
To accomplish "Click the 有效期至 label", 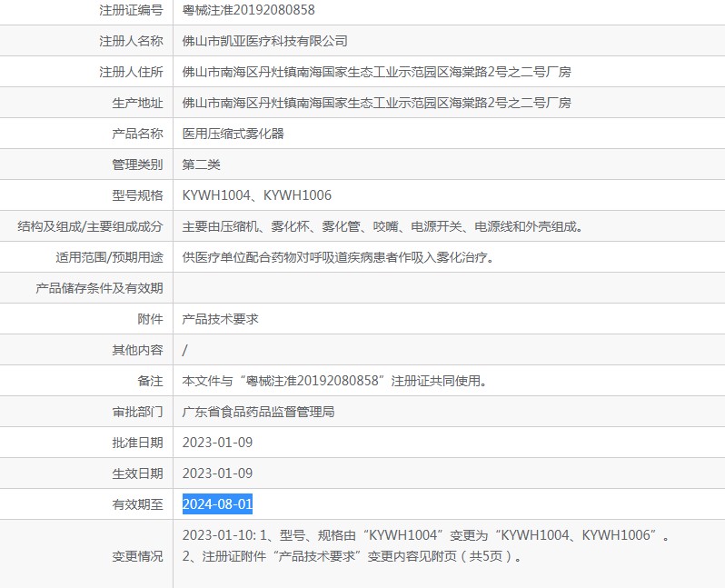I will pyautogui.click(x=137, y=503).
